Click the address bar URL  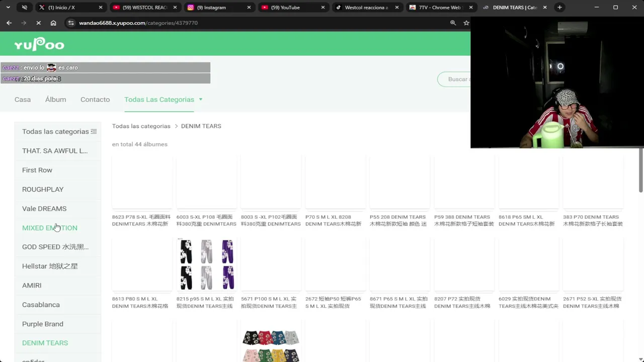138,23
